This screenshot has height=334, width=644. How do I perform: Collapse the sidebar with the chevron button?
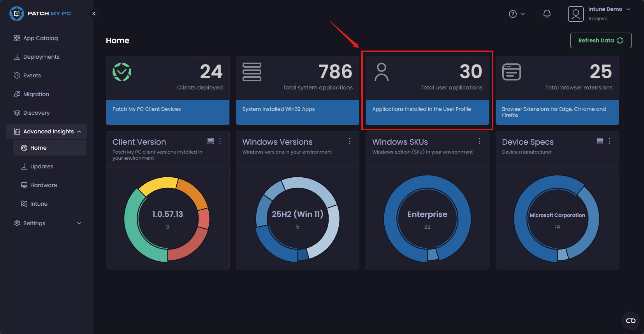click(93, 14)
